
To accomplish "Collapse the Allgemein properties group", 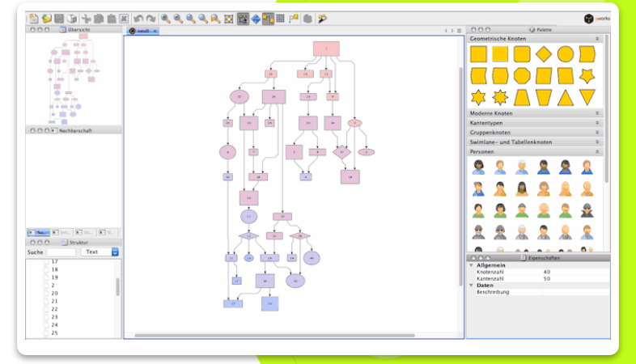I will (x=471, y=265).
